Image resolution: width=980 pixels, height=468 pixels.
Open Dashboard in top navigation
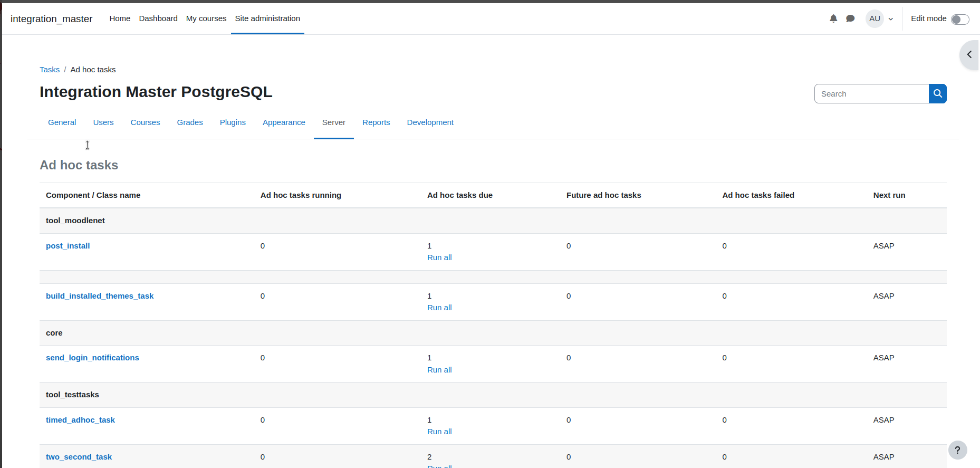point(158,18)
